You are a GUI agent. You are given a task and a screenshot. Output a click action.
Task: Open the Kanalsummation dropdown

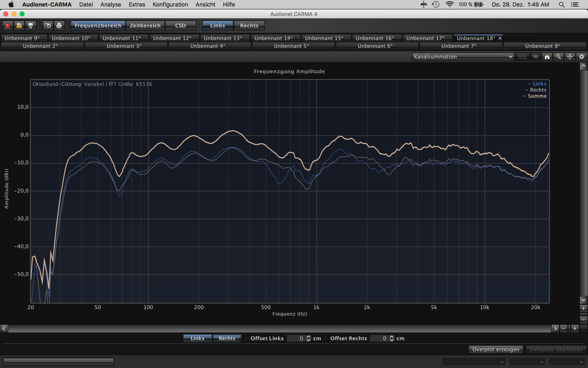tap(463, 57)
